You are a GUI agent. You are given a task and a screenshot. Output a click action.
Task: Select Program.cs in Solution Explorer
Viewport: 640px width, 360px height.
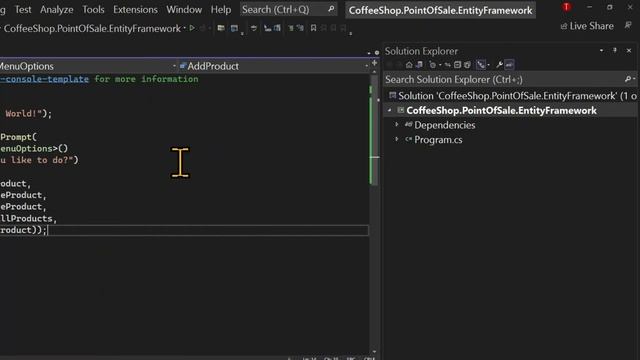click(x=438, y=140)
